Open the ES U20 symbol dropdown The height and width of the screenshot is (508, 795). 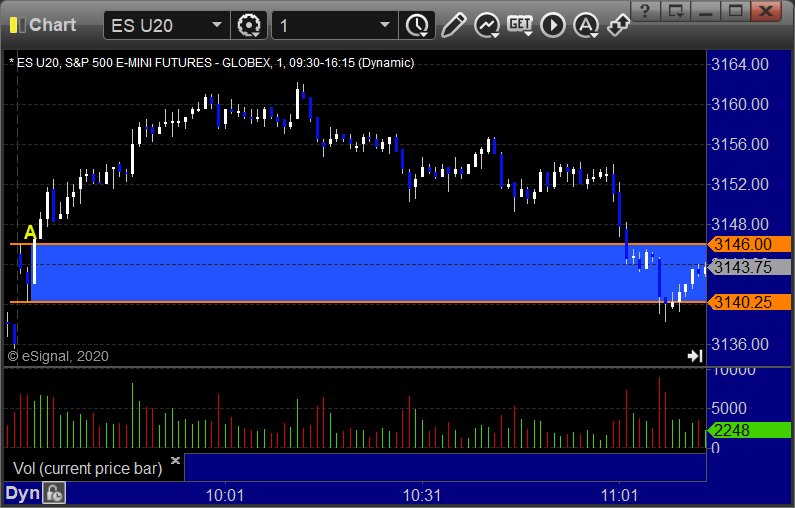tap(216, 25)
